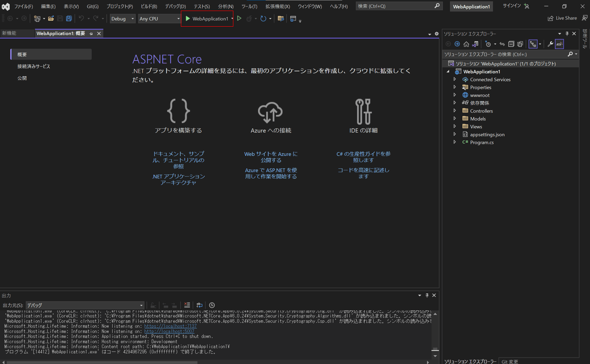
Task: Click the browser window icon in toolbar
Action: [293, 19]
